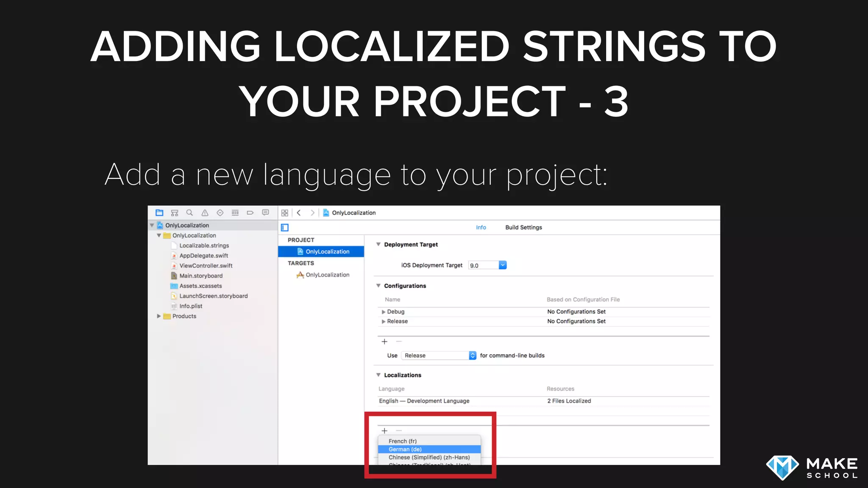Collapse the Configurations section
Image resolution: width=868 pixels, height=488 pixels.
point(378,286)
